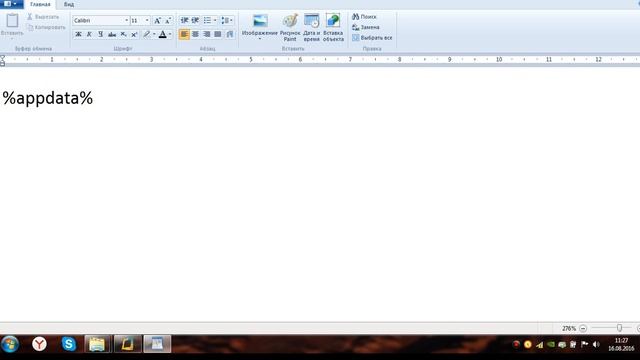
Task: Open the line spacing dropdown
Action: 227,20
